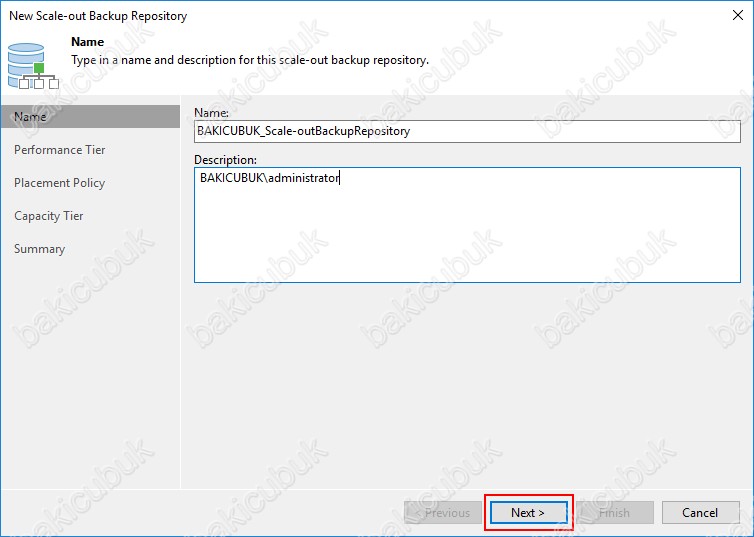Cancel the repository wizard

click(701, 512)
